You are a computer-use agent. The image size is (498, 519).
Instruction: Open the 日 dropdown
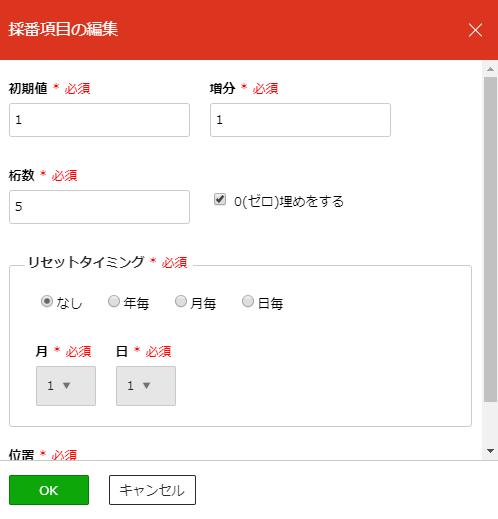point(146,386)
